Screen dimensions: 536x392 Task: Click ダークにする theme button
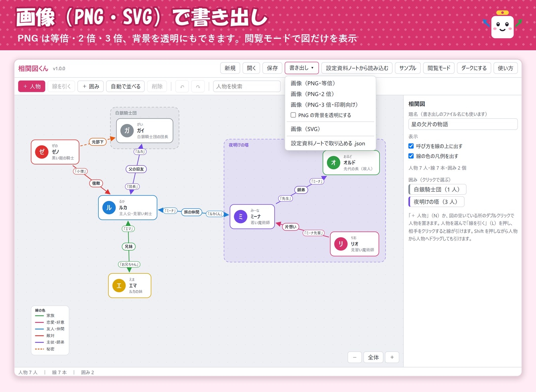click(x=474, y=68)
